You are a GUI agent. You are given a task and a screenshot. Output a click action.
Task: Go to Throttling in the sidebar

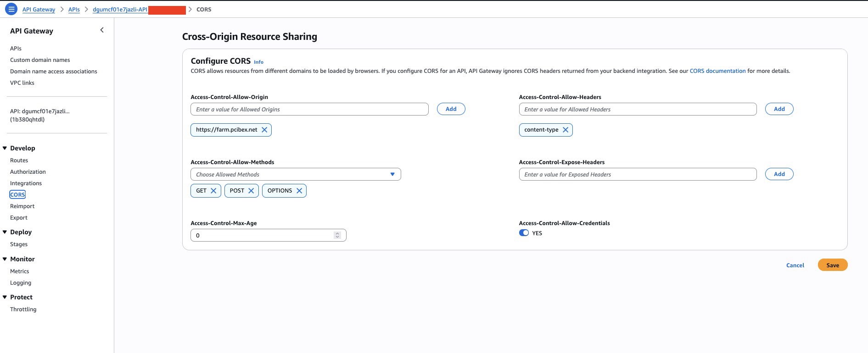23,309
